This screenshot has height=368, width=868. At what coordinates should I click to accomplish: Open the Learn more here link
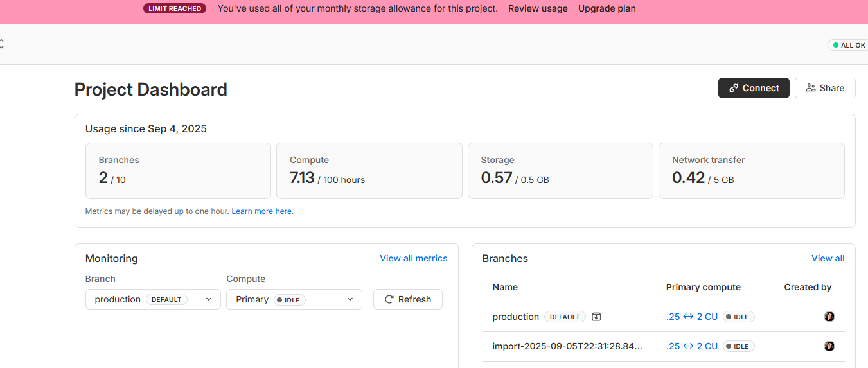click(x=262, y=211)
